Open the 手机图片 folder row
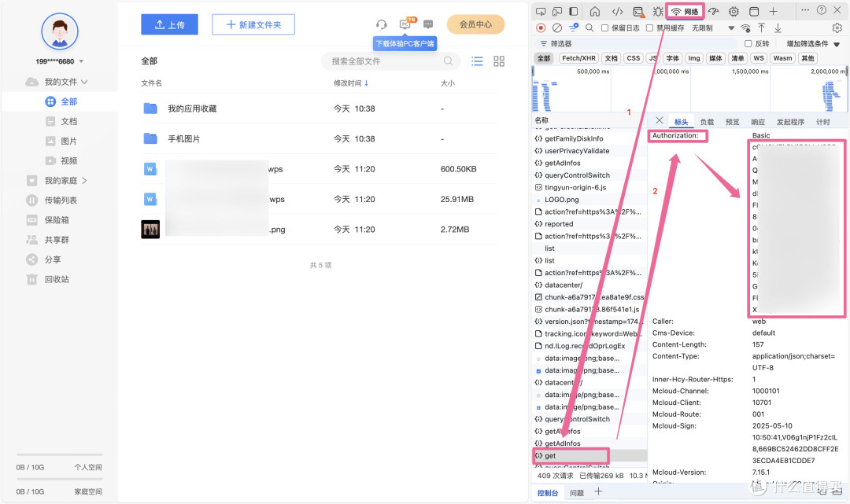 click(319, 138)
